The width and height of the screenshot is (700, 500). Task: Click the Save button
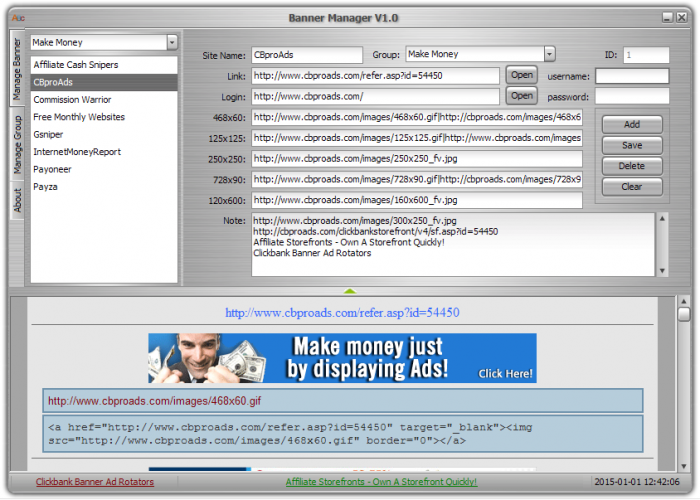click(x=631, y=146)
